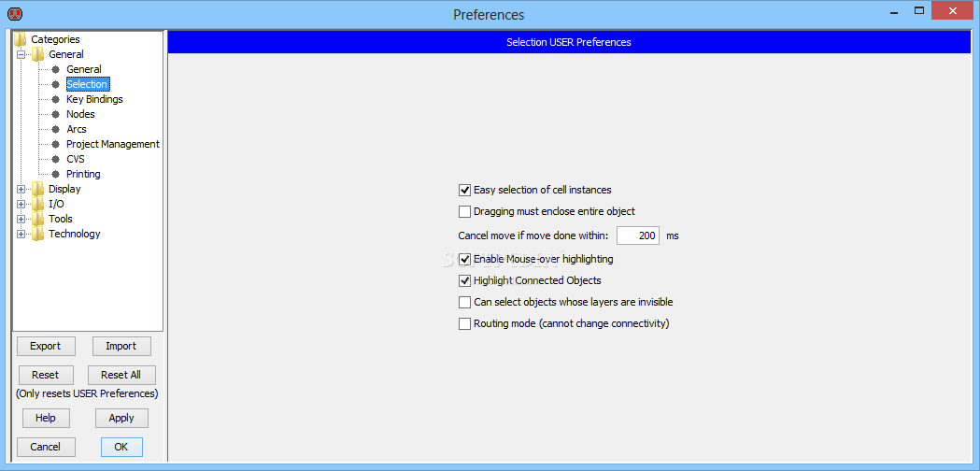Click the I/O folder icon
The image size is (980, 471).
coord(38,204)
